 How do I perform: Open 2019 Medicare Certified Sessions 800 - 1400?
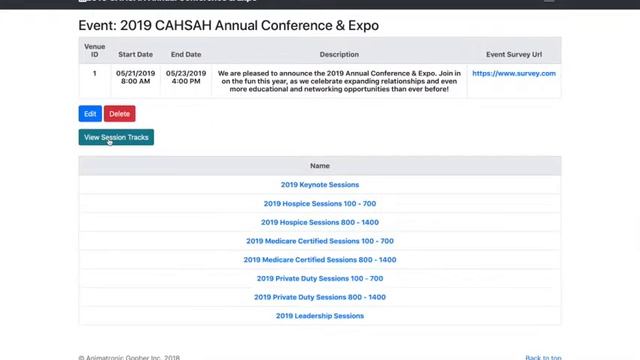(320, 260)
